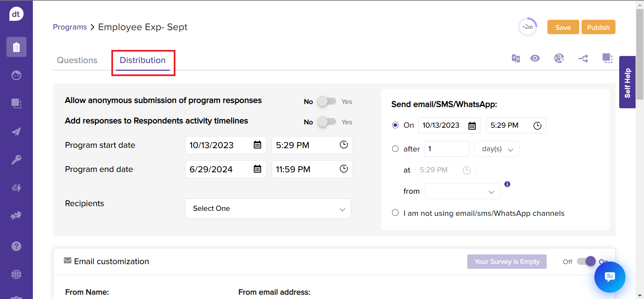The image size is (644, 299).
Task: Open the Recipients Select One dropdown
Action: pyautogui.click(x=268, y=208)
